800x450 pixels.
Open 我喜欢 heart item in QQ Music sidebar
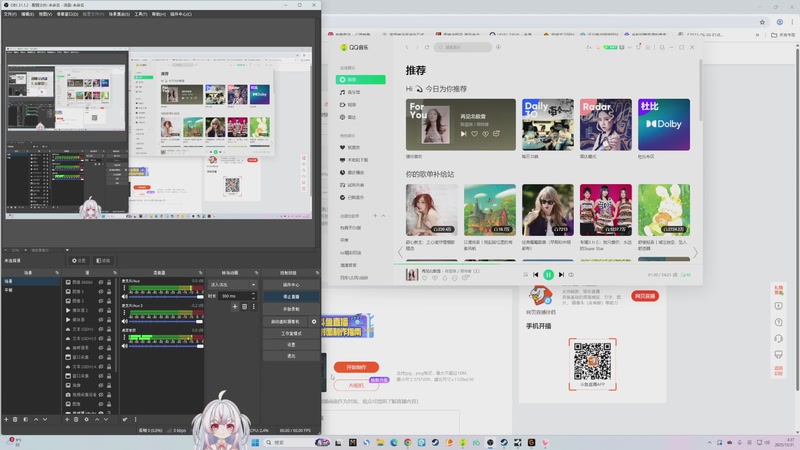click(352, 147)
